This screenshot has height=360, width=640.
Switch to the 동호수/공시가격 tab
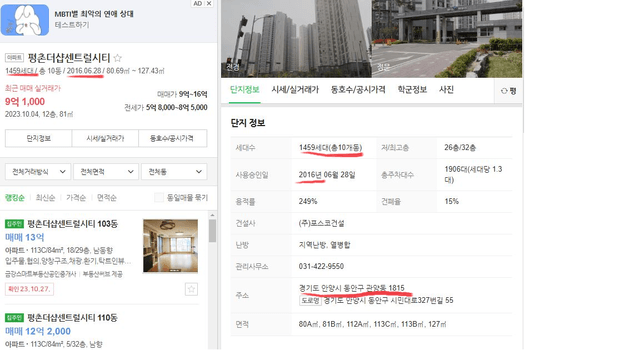tap(358, 89)
